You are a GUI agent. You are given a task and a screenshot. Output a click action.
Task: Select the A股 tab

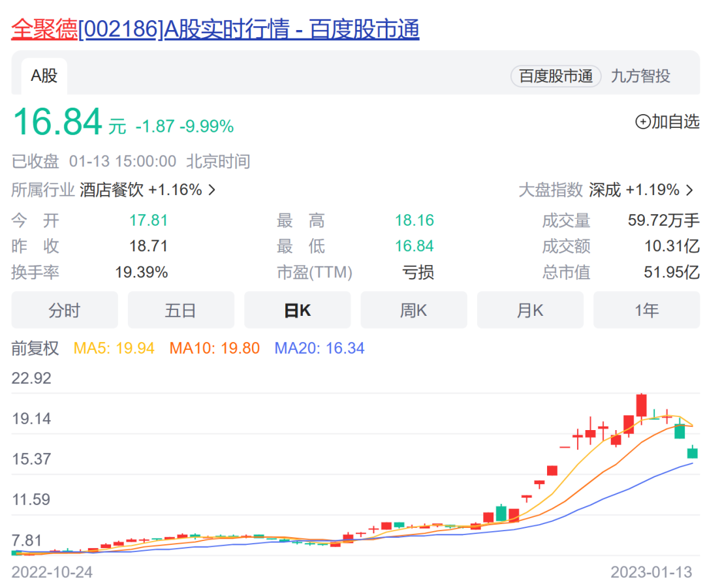[44, 76]
